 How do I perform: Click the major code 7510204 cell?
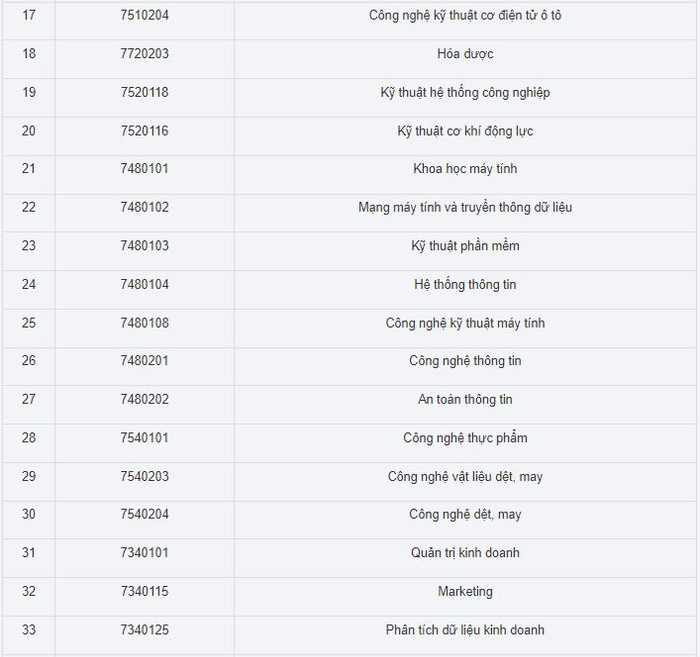click(144, 16)
